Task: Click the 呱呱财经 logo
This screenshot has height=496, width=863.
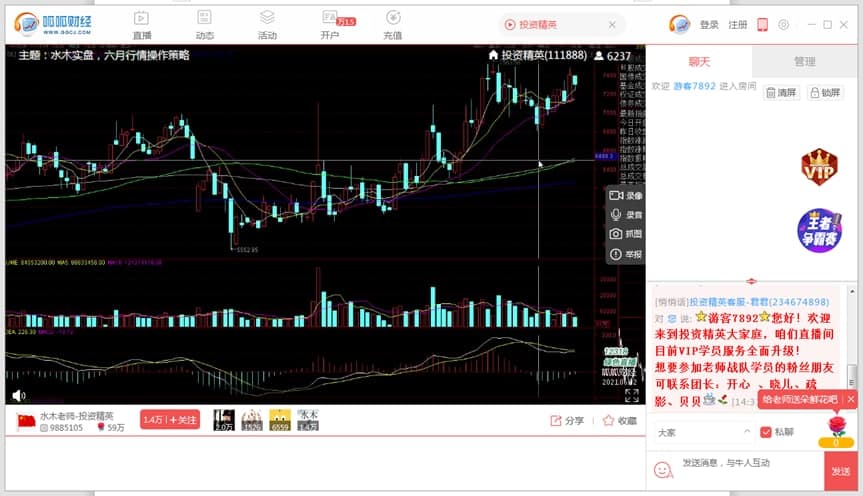Action: point(53,24)
